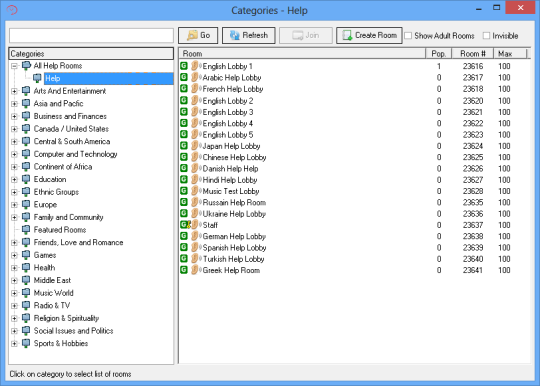
Task: Click the monitor icon beside the Help subcategory
Action: pos(37,78)
